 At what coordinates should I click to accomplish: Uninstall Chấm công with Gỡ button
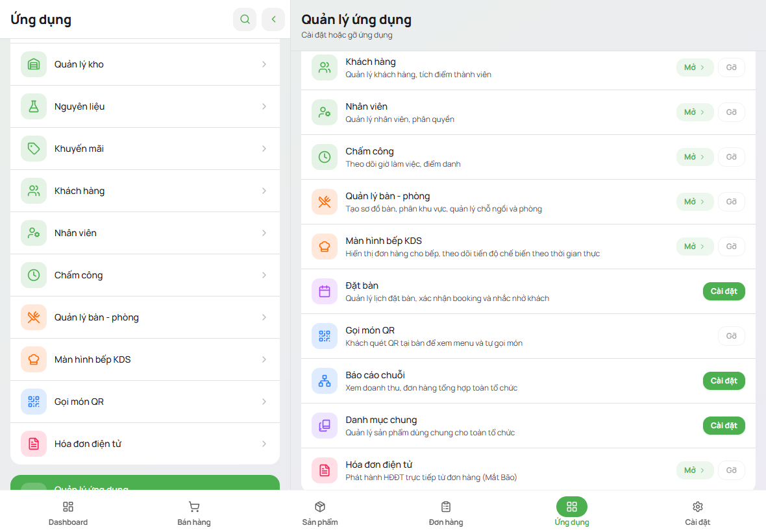coord(732,157)
